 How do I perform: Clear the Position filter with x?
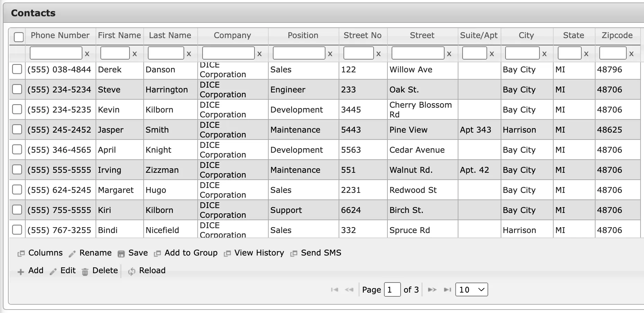pos(330,54)
